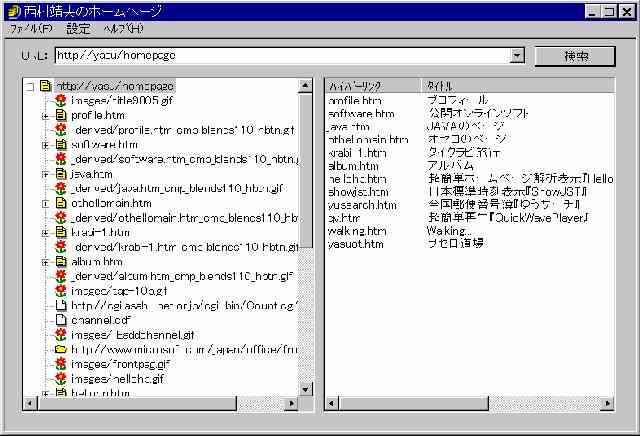The width and height of the screenshot is (640, 436).
Task: Select showjst.htm row in hyperlink list
Action: pos(358,192)
